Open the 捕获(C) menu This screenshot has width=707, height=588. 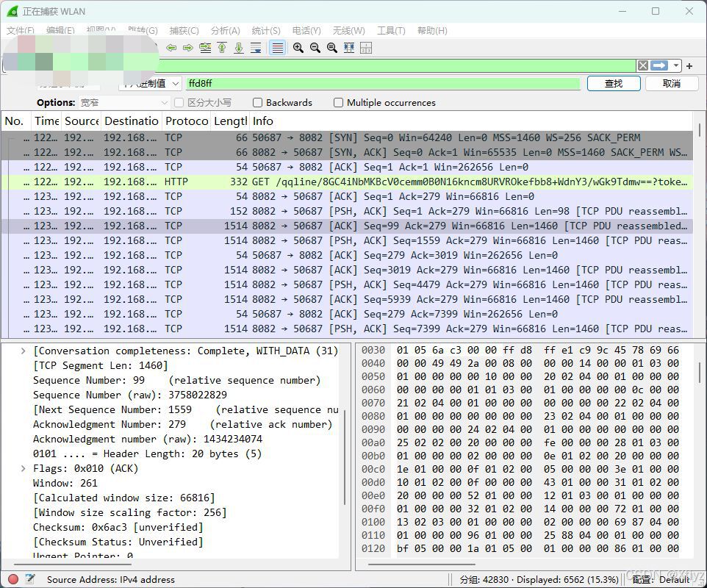click(184, 31)
